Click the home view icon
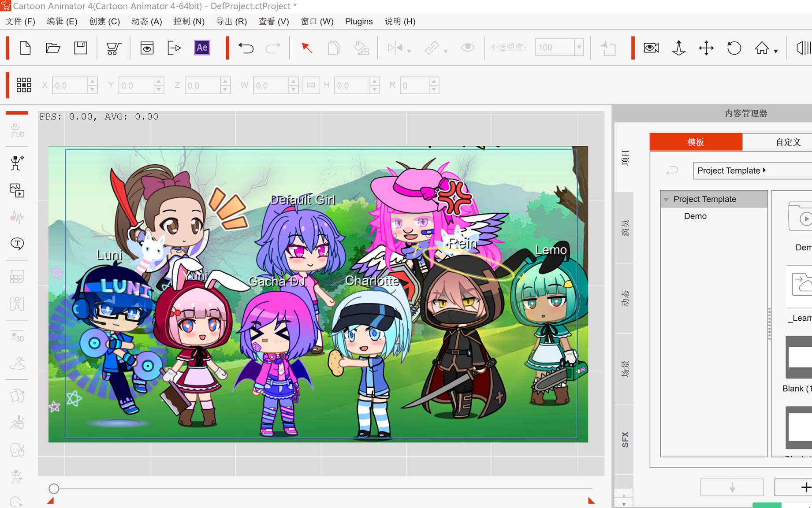The height and width of the screenshot is (508, 812). 762,48
